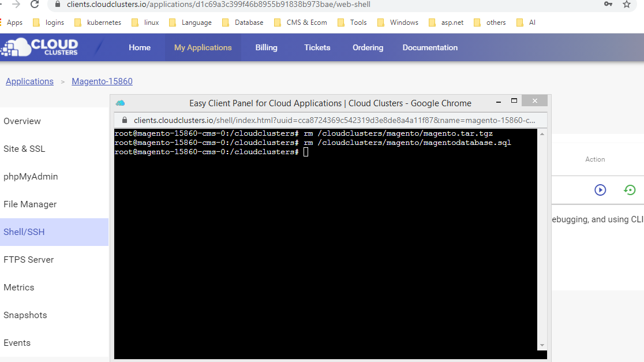
Task: Click the Magento-15860 breadcrumb link
Action: (x=102, y=81)
